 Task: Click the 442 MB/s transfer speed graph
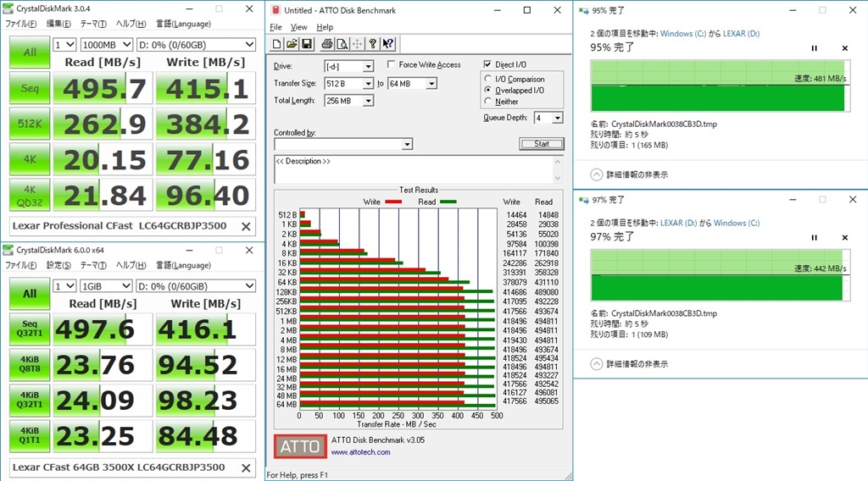[721, 275]
